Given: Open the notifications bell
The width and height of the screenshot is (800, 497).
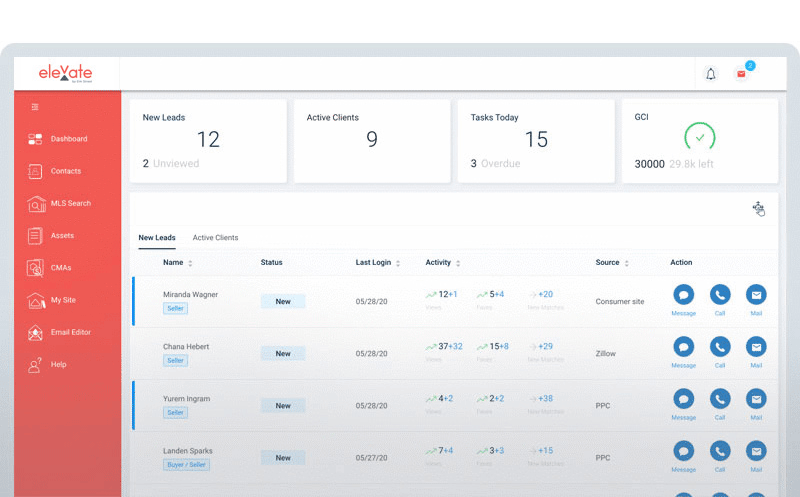Looking at the screenshot, I should click(x=710, y=74).
